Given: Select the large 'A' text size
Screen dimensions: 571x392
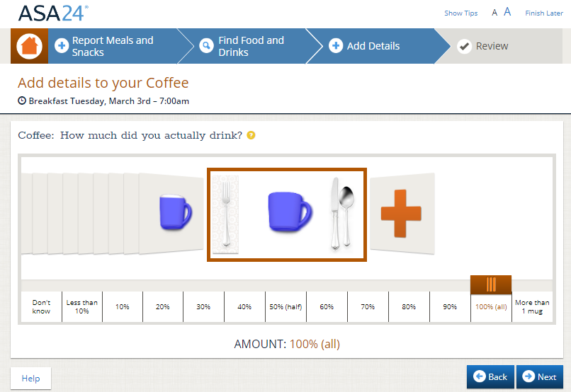Looking at the screenshot, I should pyautogui.click(x=507, y=12).
